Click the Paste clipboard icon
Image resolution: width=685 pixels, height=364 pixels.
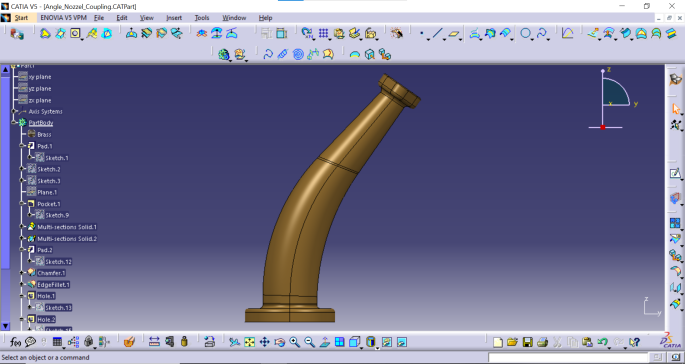tap(587, 342)
